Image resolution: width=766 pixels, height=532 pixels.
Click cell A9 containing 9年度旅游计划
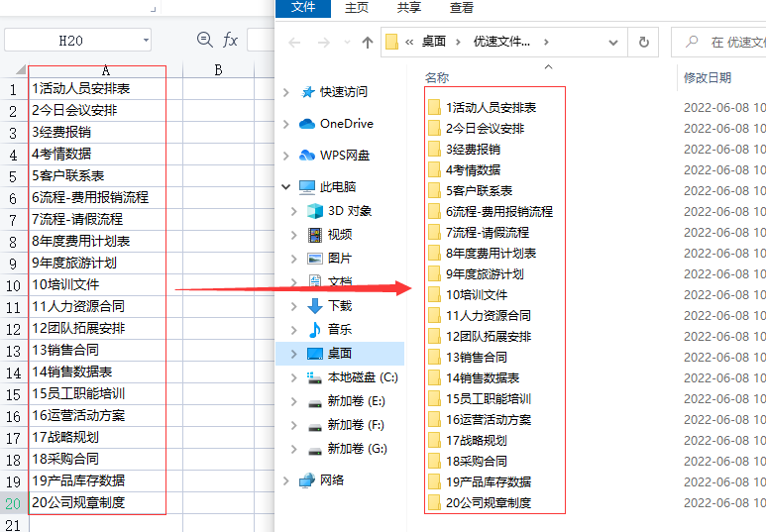[105, 263]
